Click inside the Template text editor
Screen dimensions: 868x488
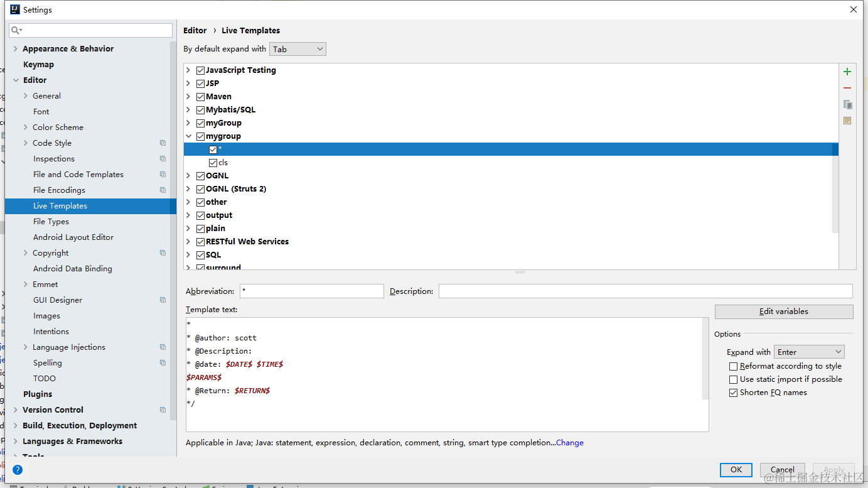(x=447, y=374)
